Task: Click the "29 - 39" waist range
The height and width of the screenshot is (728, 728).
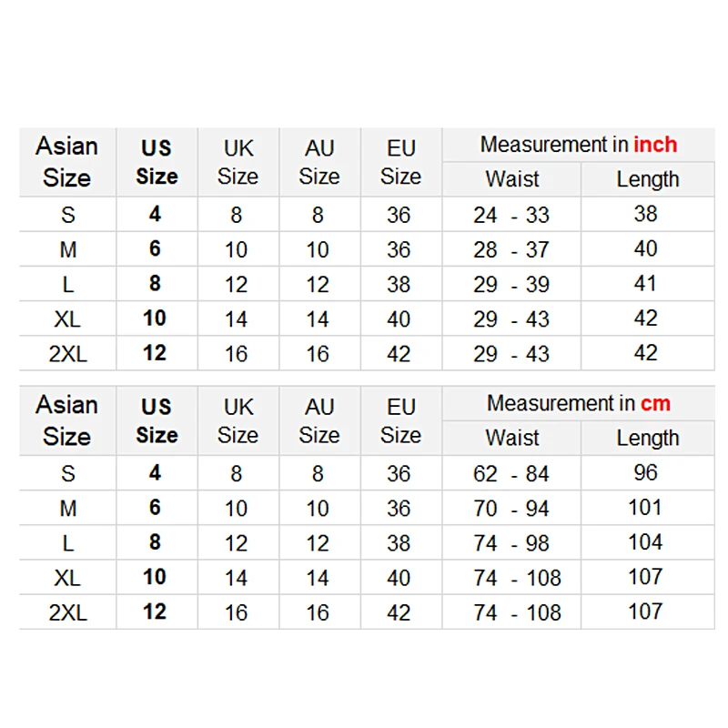Action: pos(511,285)
